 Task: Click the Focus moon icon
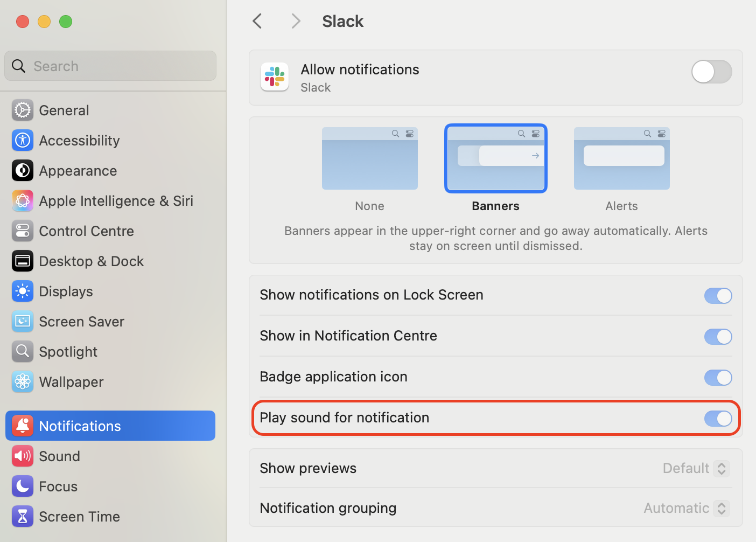coord(23,487)
